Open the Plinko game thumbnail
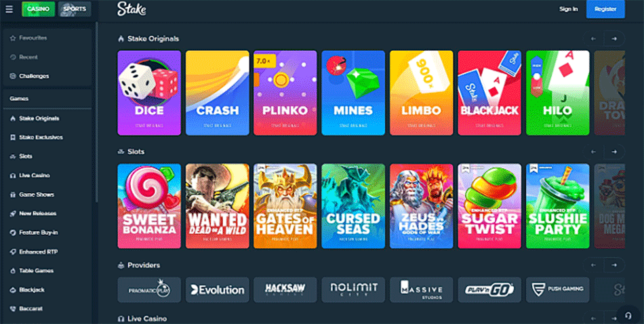Screen dimensions: 644x324 pos(285,93)
